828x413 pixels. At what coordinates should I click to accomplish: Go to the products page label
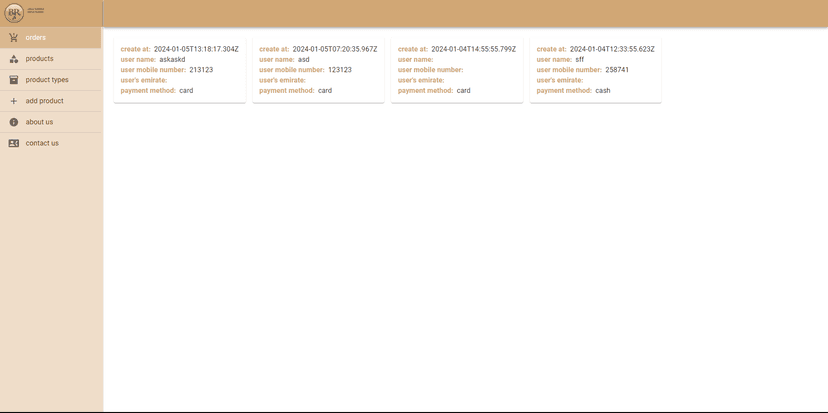(x=40, y=59)
